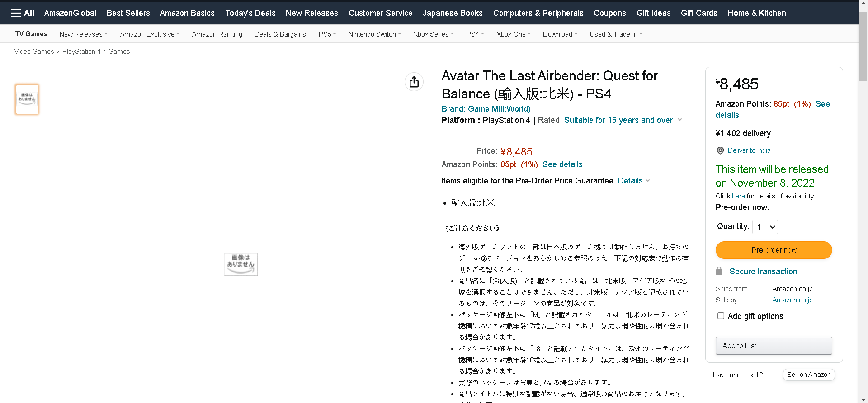Screen dimensions: 868x403
Task: Expand the Nintendo Switch submenu
Action: click(x=374, y=34)
